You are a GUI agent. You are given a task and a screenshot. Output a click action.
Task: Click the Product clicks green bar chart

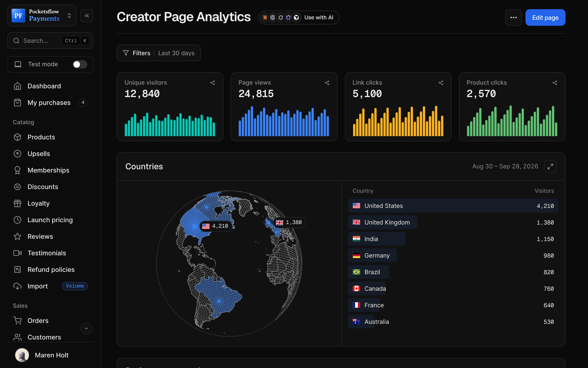click(512, 121)
